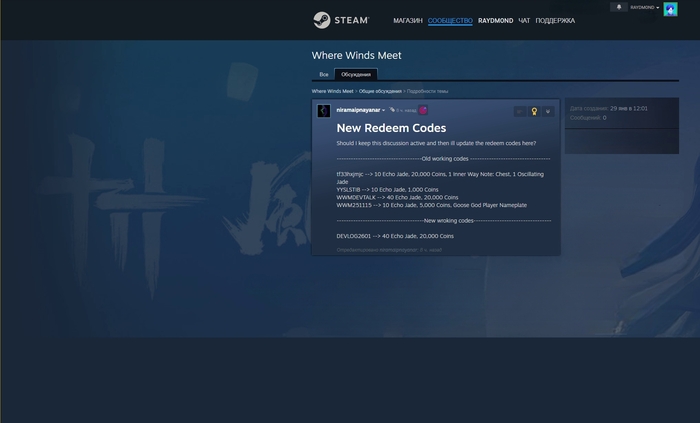Follow the Where Winds Meet breadcrumb link

tap(332, 91)
